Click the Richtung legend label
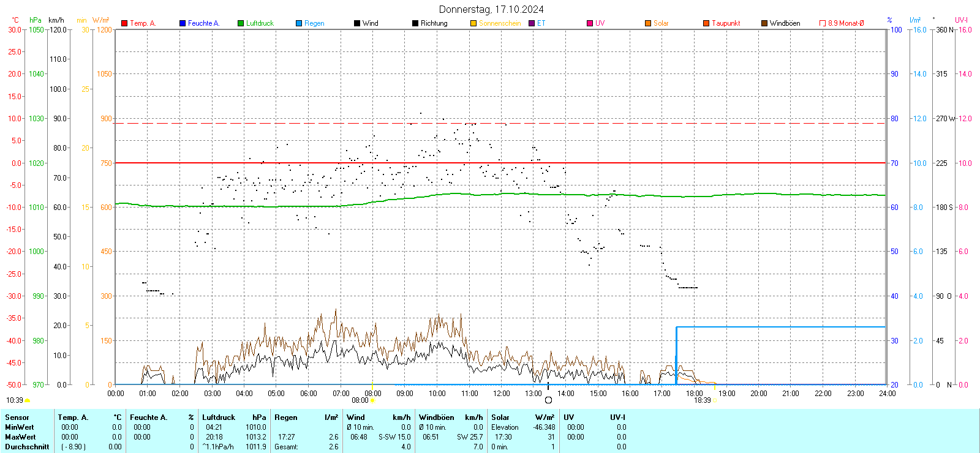 pyautogui.click(x=434, y=23)
